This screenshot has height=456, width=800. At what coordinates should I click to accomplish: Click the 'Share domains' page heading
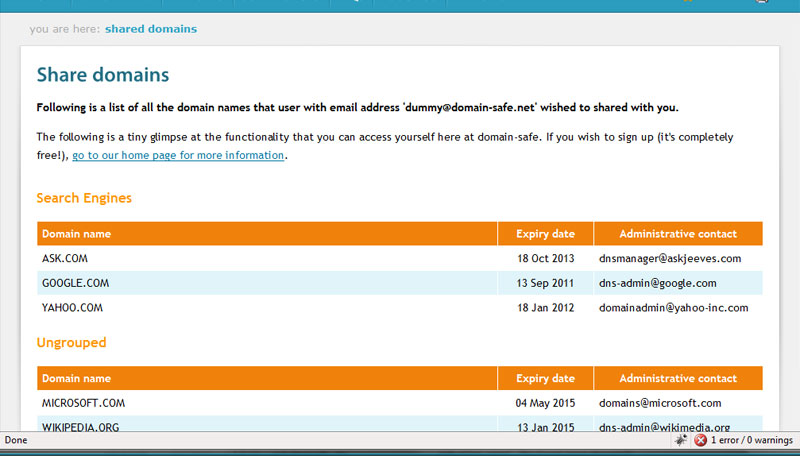click(103, 75)
